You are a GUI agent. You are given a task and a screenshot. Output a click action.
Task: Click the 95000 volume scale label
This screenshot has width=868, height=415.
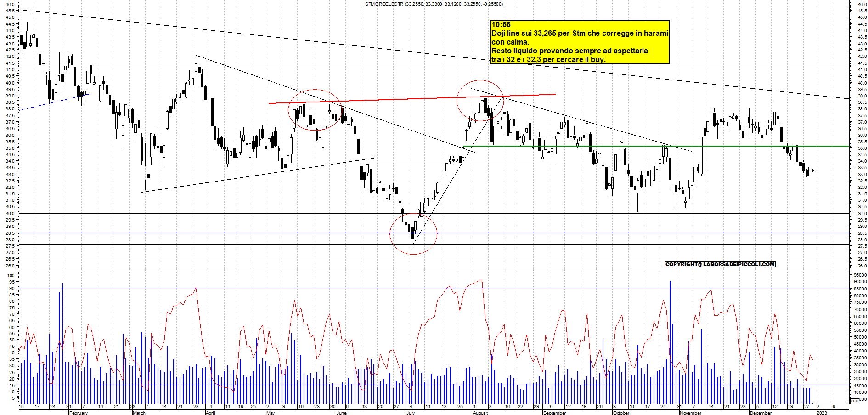(x=860, y=275)
